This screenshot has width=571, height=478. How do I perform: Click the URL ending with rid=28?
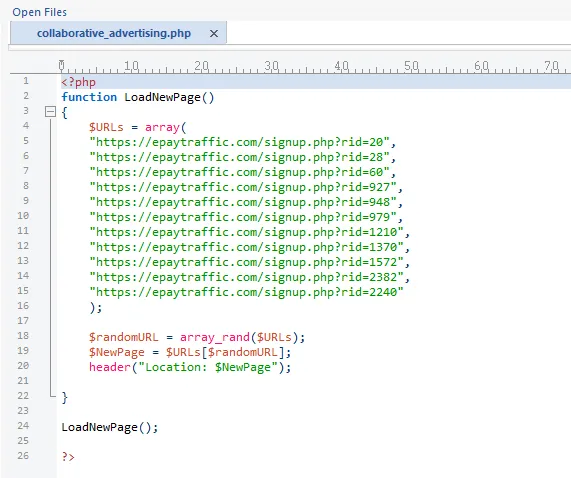pyautogui.click(x=243, y=157)
